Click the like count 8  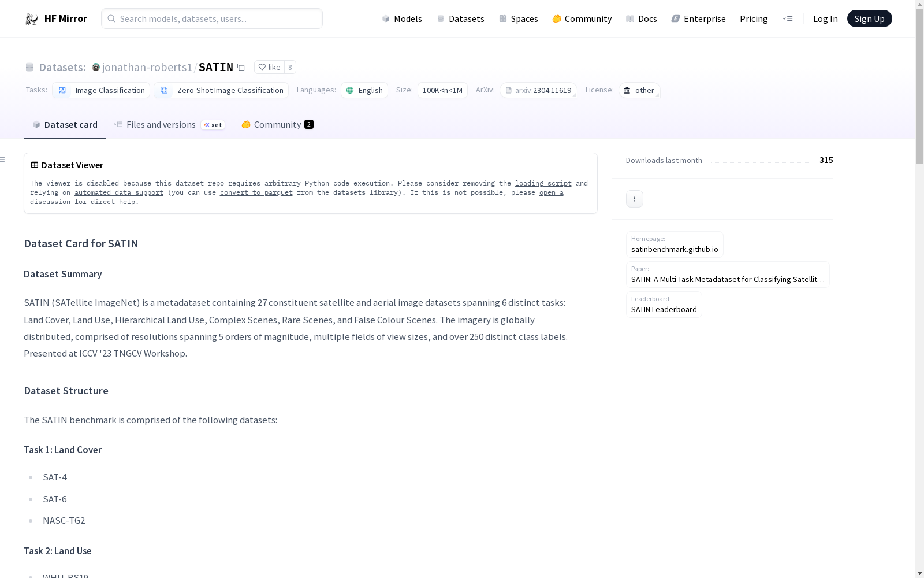point(290,67)
